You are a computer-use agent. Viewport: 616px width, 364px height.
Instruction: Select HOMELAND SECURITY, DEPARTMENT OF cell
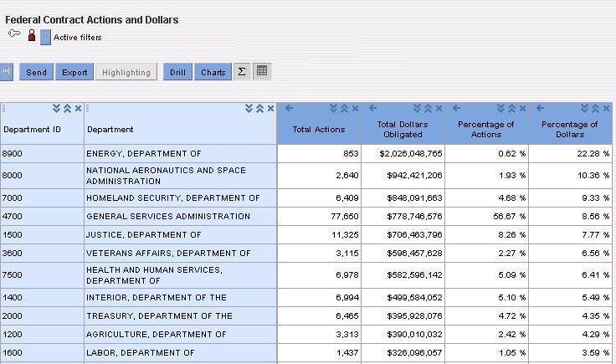point(180,198)
